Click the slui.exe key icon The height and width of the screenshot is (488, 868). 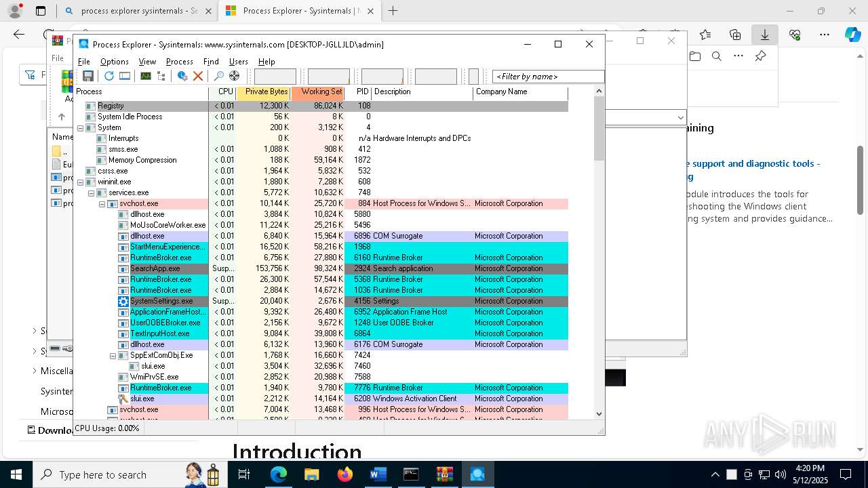click(x=123, y=399)
